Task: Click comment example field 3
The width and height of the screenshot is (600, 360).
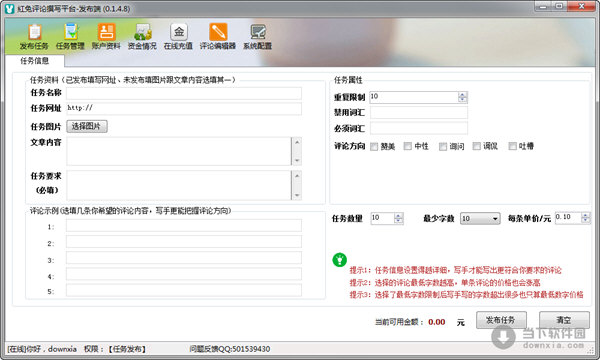Action: click(184, 258)
